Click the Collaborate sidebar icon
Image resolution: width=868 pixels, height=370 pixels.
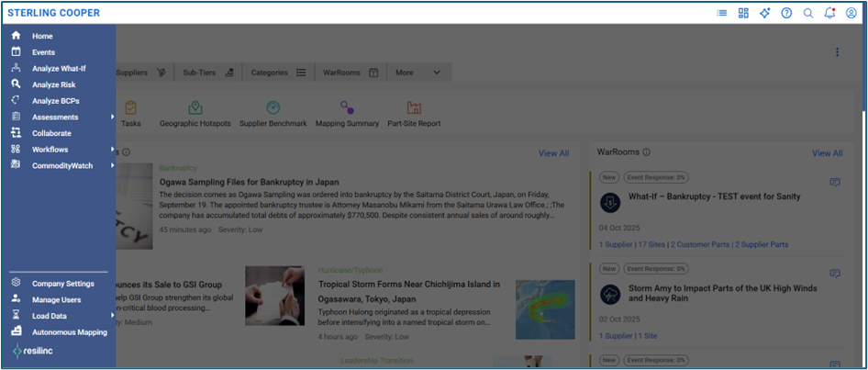(x=16, y=133)
